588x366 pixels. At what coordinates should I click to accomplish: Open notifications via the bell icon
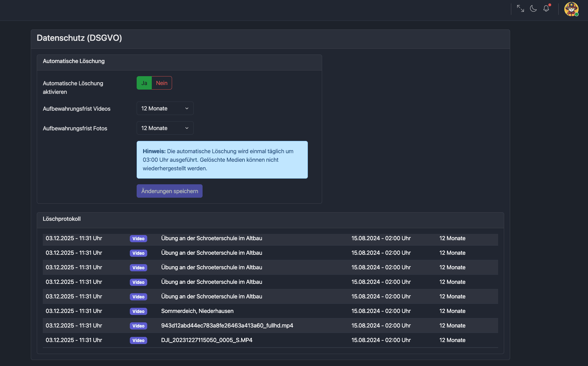coord(546,9)
